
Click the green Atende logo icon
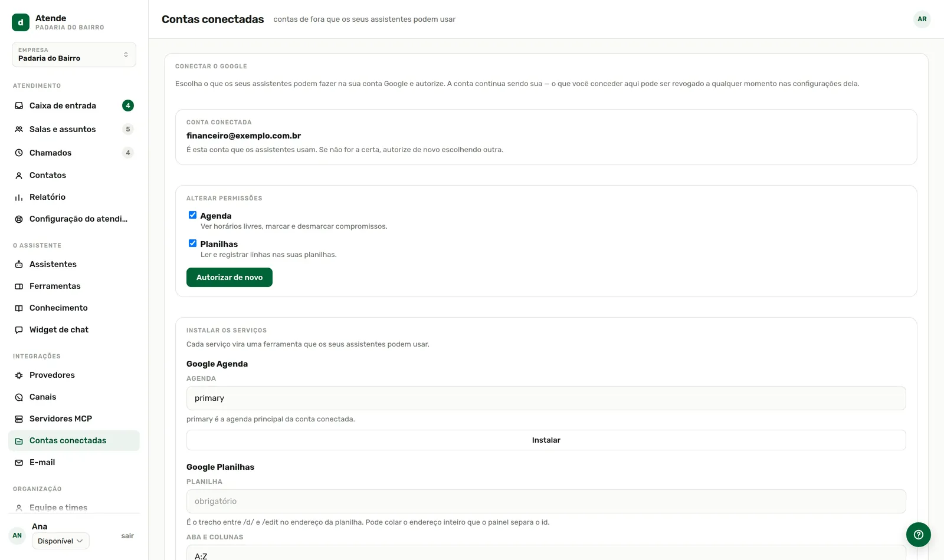[x=21, y=22]
